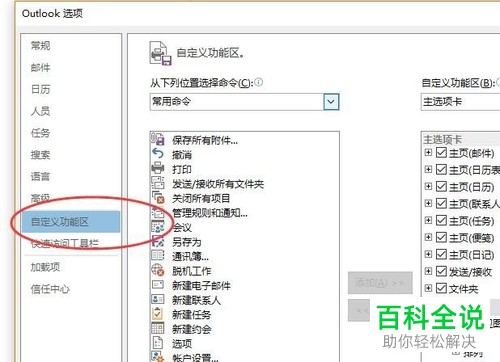Click the Options (选项) document icon
The height and width of the screenshot is (362, 500).
(158, 343)
